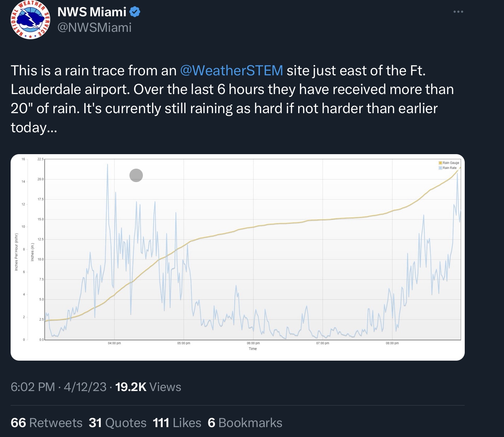Screen dimensions: 504x437
Task: Click the 08:00 pm axis label
Action: point(392,343)
